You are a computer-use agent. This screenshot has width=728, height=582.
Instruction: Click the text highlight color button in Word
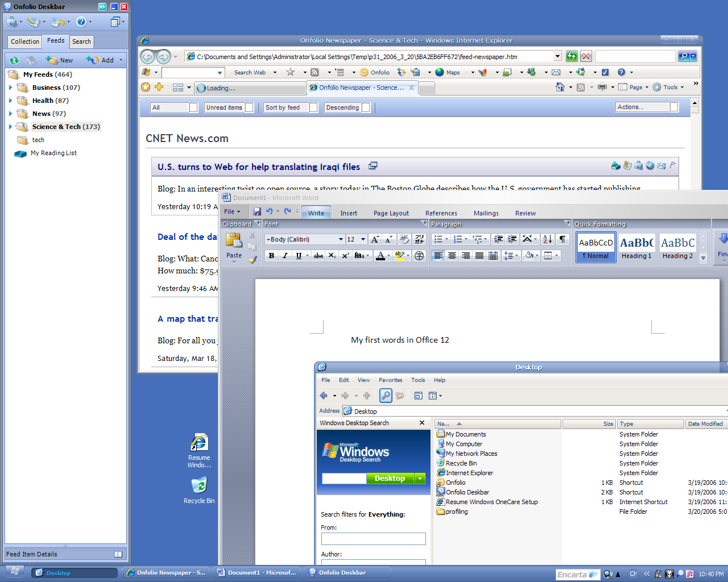point(400,256)
